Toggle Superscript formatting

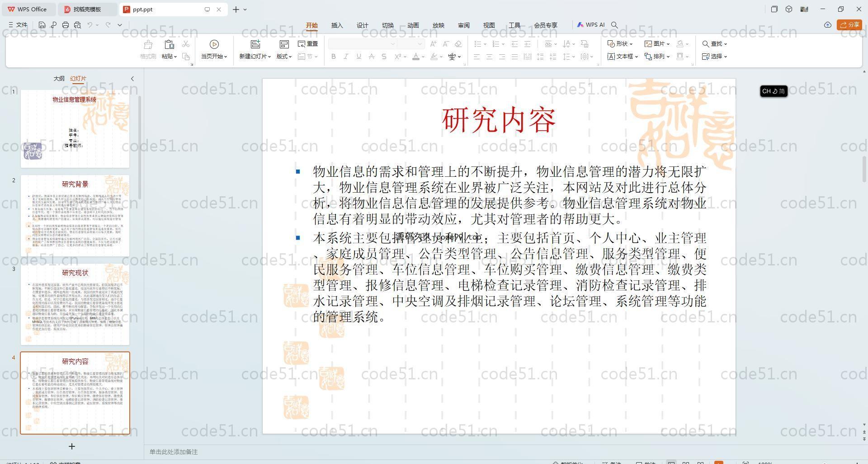[398, 57]
